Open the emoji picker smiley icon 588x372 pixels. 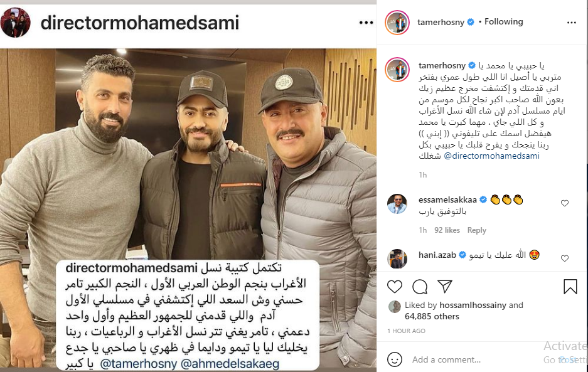395,359
